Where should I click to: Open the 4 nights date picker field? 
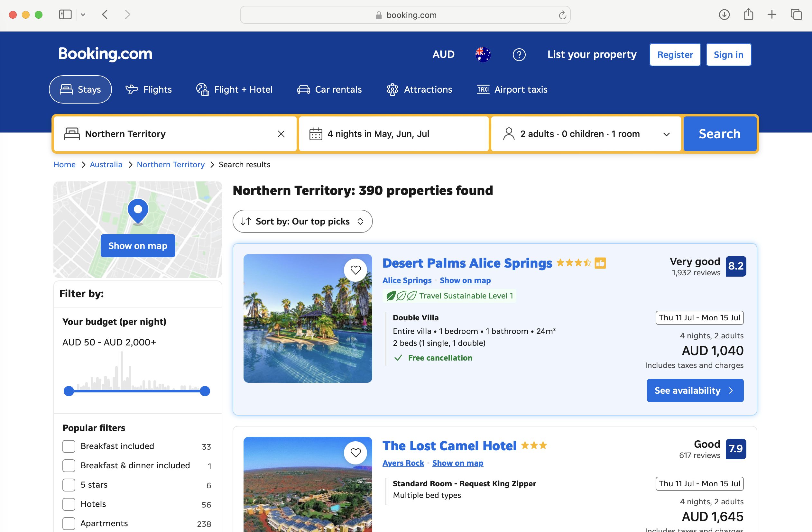(393, 134)
